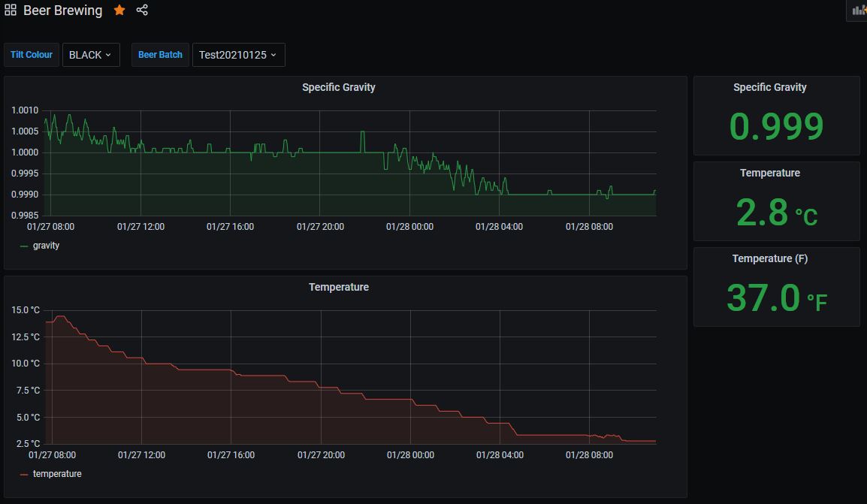This screenshot has height=504, width=867.
Task: Click the 15.0 °C temperature y-axis label
Action: (x=26, y=310)
